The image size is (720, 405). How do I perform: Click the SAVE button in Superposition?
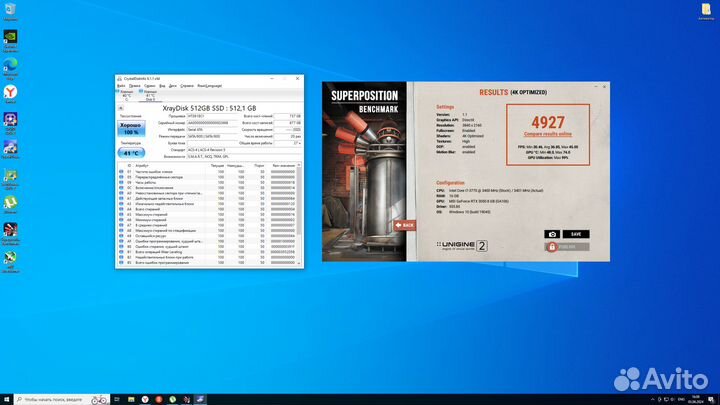[x=576, y=234]
